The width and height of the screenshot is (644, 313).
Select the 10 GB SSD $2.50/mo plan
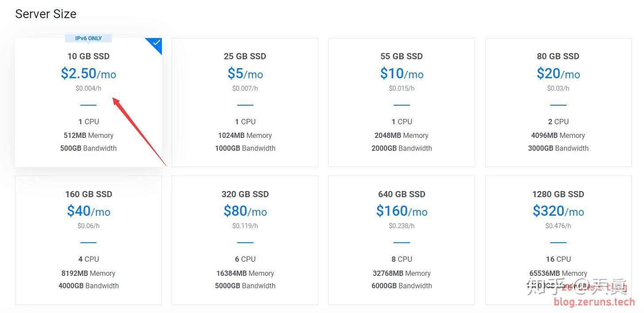pyautogui.click(x=88, y=103)
